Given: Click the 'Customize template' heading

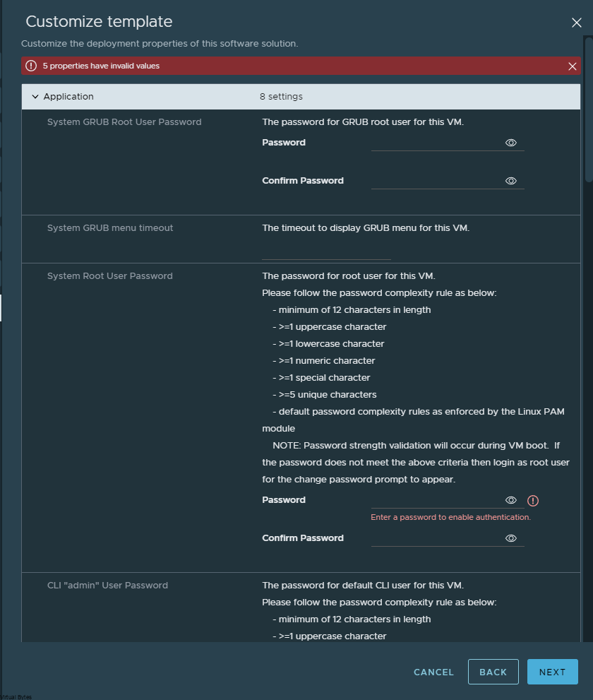Looking at the screenshot, I should [x=99, y=21].
